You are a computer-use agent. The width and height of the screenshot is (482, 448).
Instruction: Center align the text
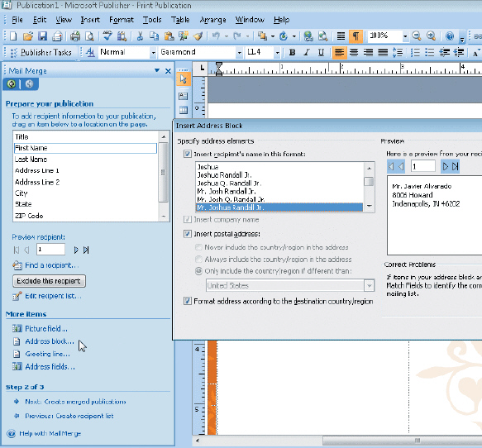[354, 53]
